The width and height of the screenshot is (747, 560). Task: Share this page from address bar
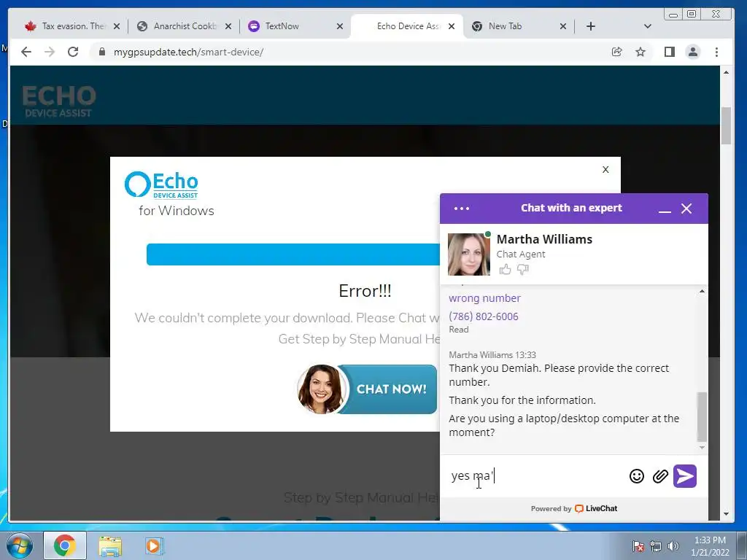617,52
